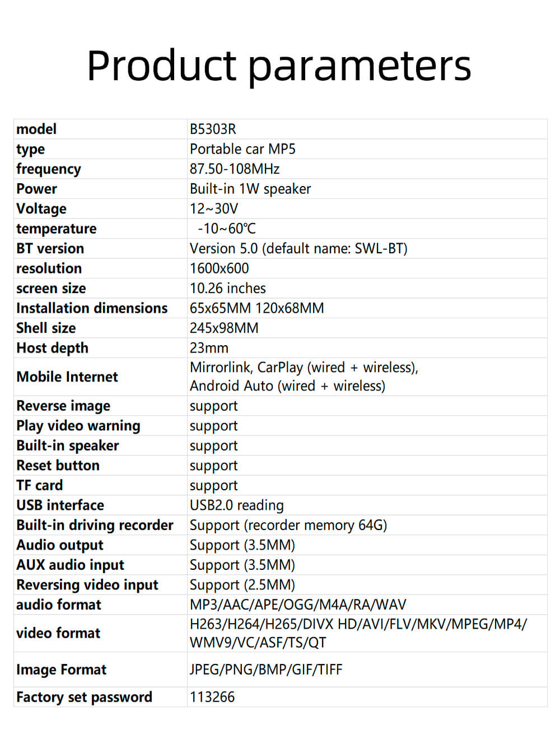560x748 pixels.
Task: Select the frequency value 87.50-108MHz
Action: click(235, 169)
